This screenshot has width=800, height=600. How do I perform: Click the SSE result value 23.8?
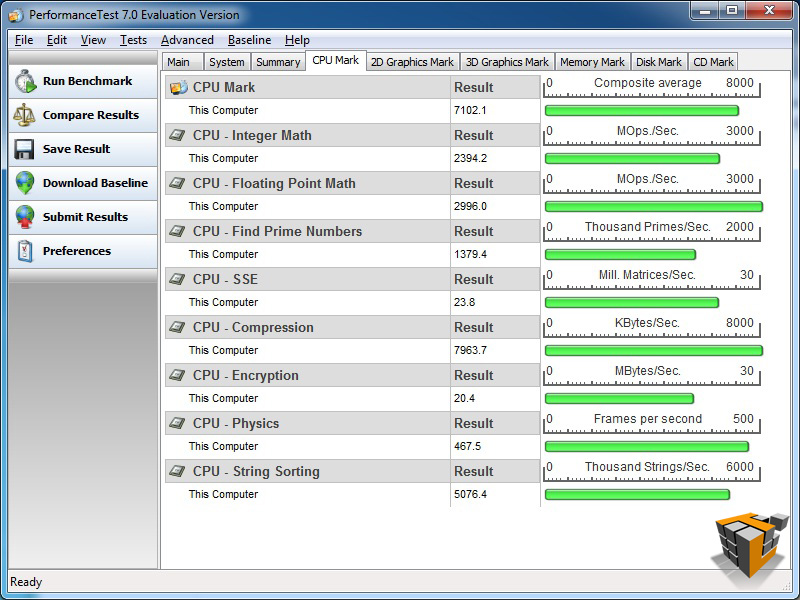[464, 302]
